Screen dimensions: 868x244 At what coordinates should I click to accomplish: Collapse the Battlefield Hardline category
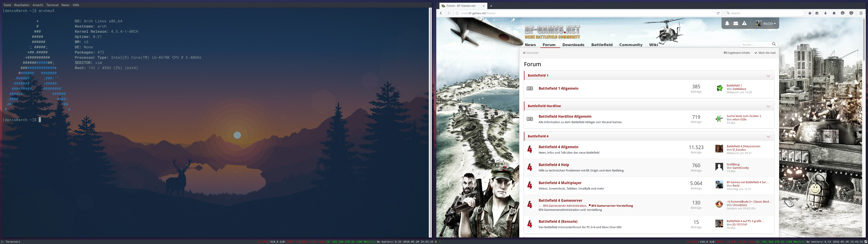768,106
